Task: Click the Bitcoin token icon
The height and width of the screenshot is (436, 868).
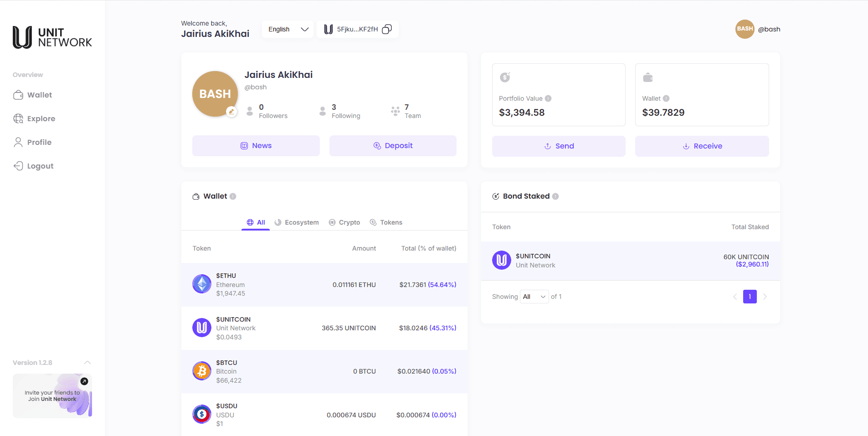Action: point(202,371)
